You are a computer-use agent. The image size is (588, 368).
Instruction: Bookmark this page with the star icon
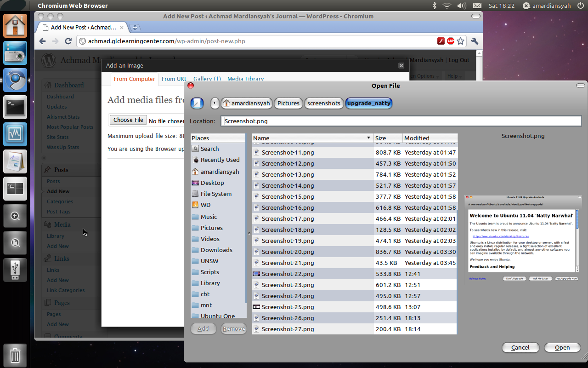click(x=460, y=41)
